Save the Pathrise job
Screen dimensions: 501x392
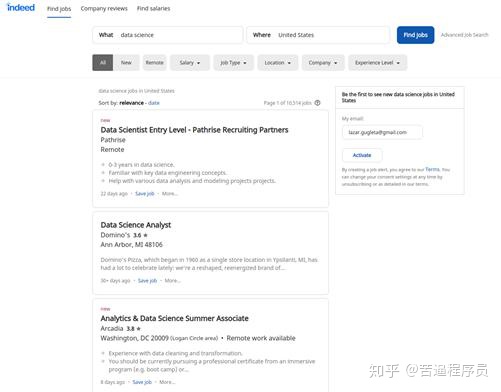145,194
